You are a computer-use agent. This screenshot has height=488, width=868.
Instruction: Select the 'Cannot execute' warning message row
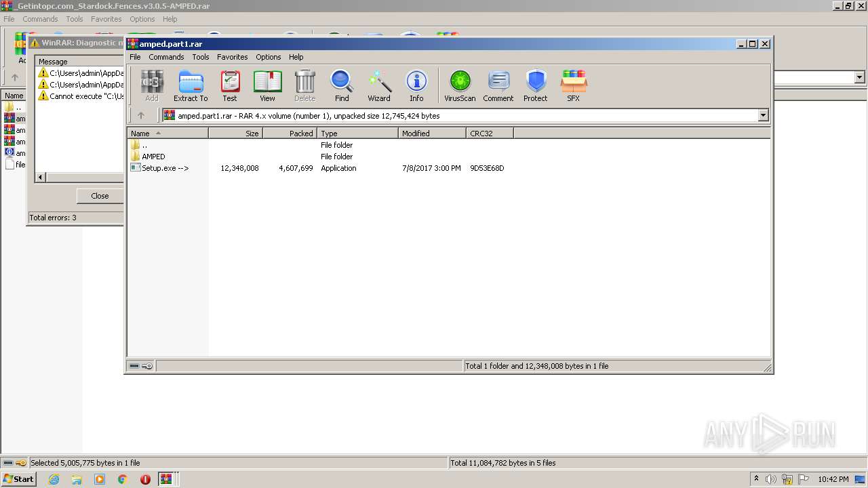point(80,96)
